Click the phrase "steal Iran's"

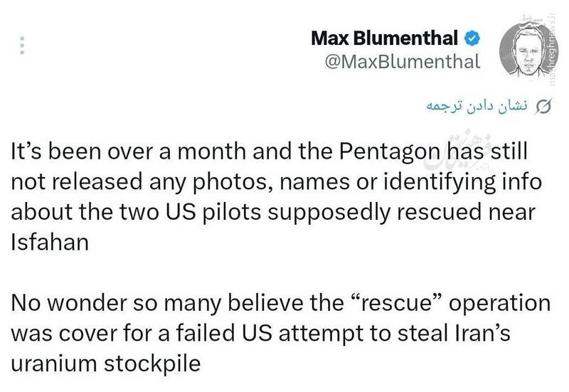click(x=454, y=333)
